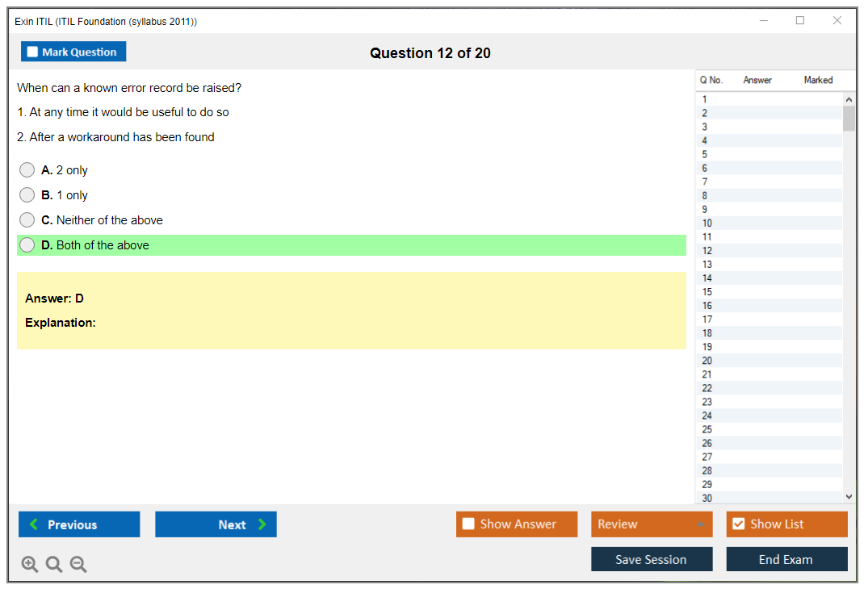Select answer option A, 2 only
Viewport: 868px width, 593px height.
[27, 170]
